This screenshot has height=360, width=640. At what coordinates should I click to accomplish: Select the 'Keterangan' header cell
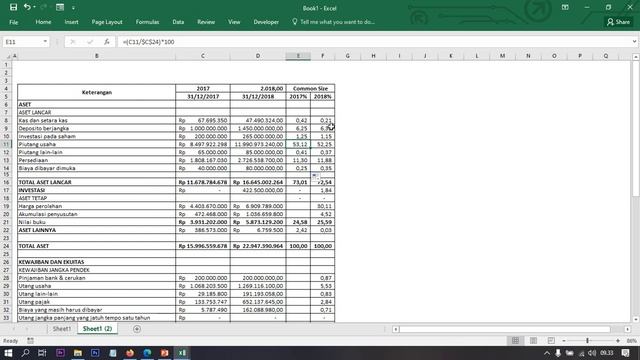97,93
